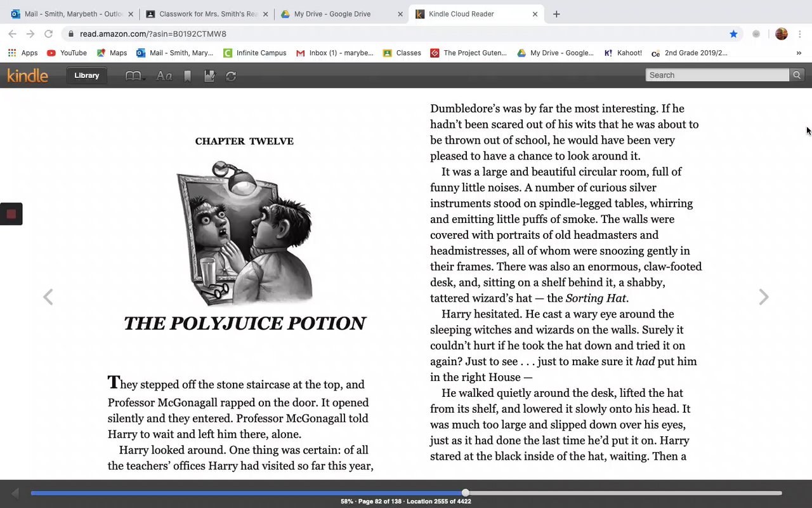Open the Chrome profile avatar
Image resolution: width=812 pixels, height=508 pixels.
[782, 34]
